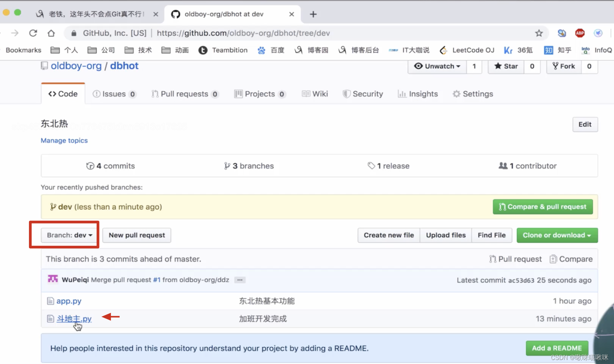This screenshot has height=364, width=614.
Task: Reload the page with the refresh icon
Action: pos(33,33)
